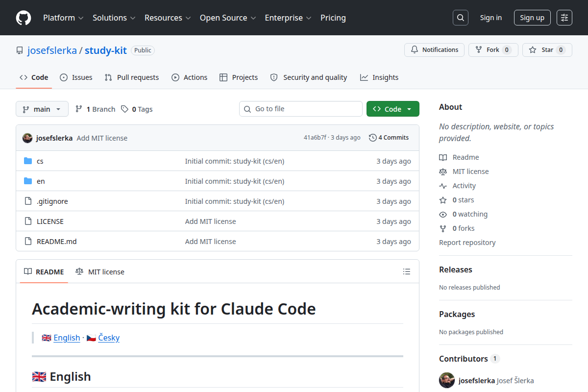Switch to the Actions tab
This screenshot has height=392, width=588.
click(189, 77)
